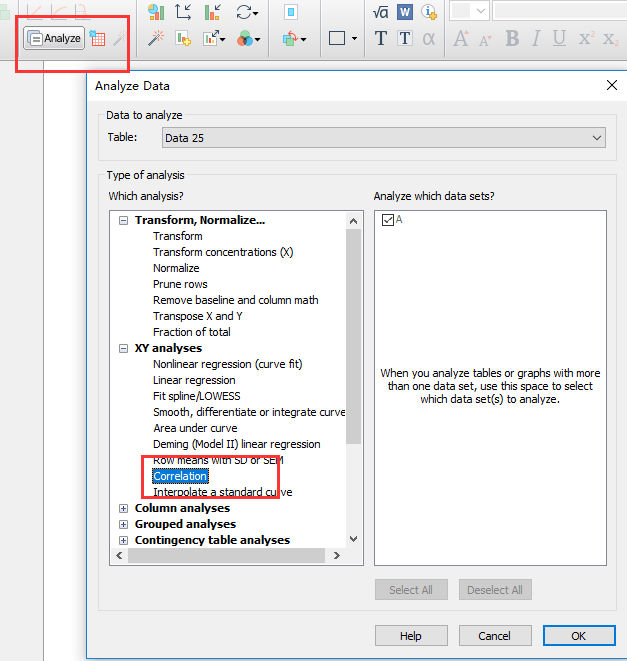627x661 pixels.
Task: Expand the Column analyses group
Action: click(124, 508)
